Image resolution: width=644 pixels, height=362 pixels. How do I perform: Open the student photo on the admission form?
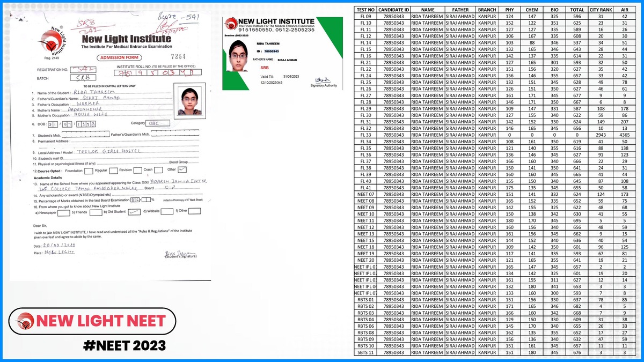pyautogui.click(x=189, y=100)
